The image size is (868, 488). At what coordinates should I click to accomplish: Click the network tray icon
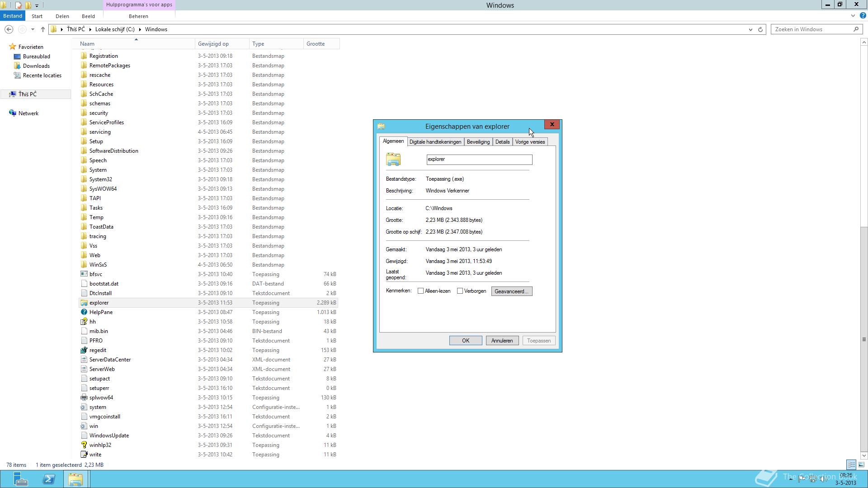(x=812, y=479)
